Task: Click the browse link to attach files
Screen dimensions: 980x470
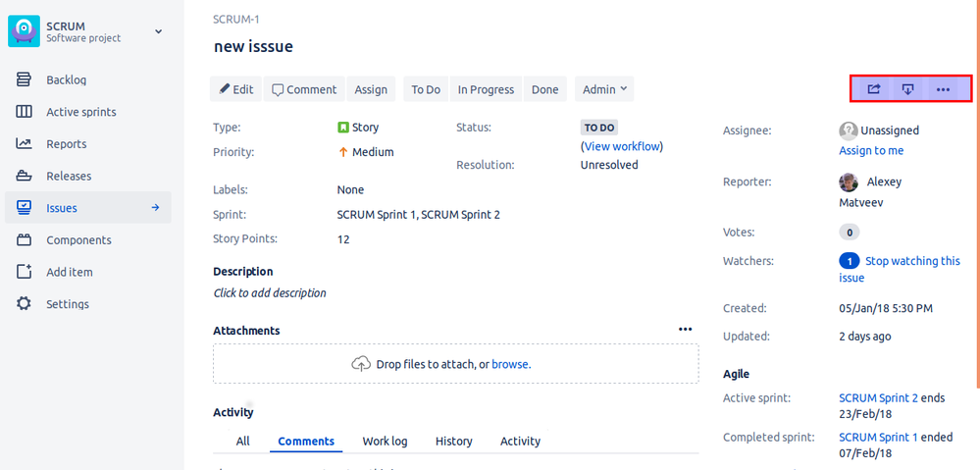Action: click(x=511, y=364)
